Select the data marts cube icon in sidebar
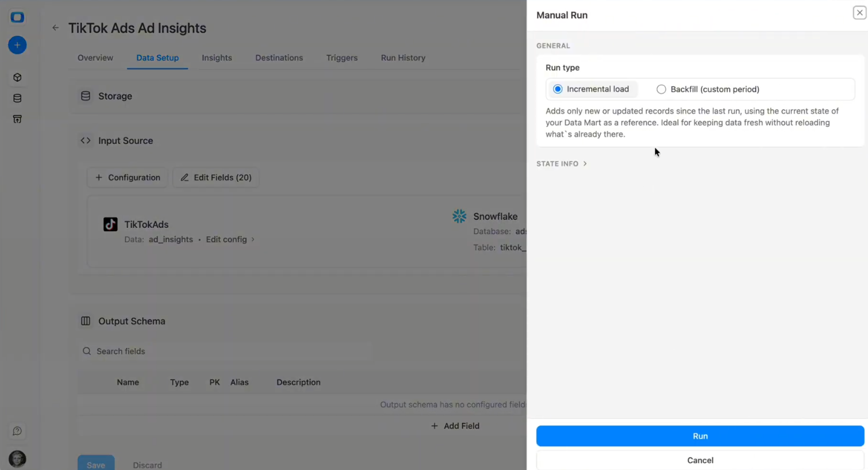The height and width of the screenshot is (470, 868). 17,77
